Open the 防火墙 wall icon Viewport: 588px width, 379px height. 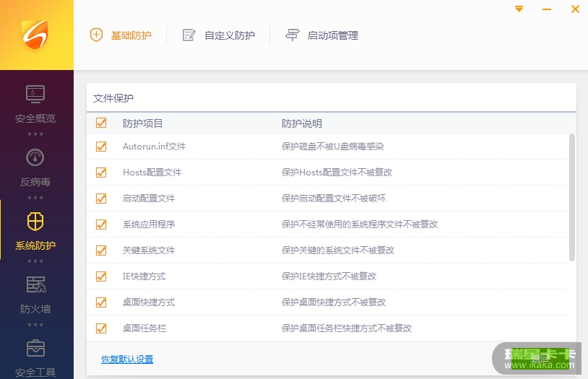[x=36, y=284]
